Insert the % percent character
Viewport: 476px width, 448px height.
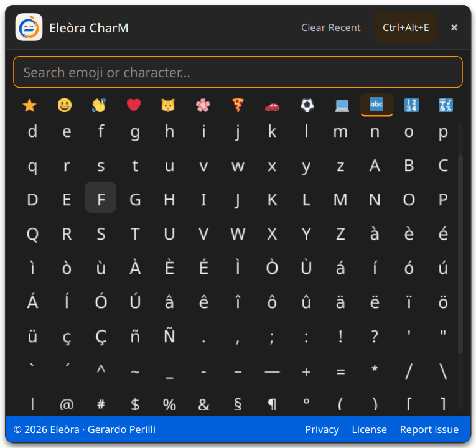(169, 404)
